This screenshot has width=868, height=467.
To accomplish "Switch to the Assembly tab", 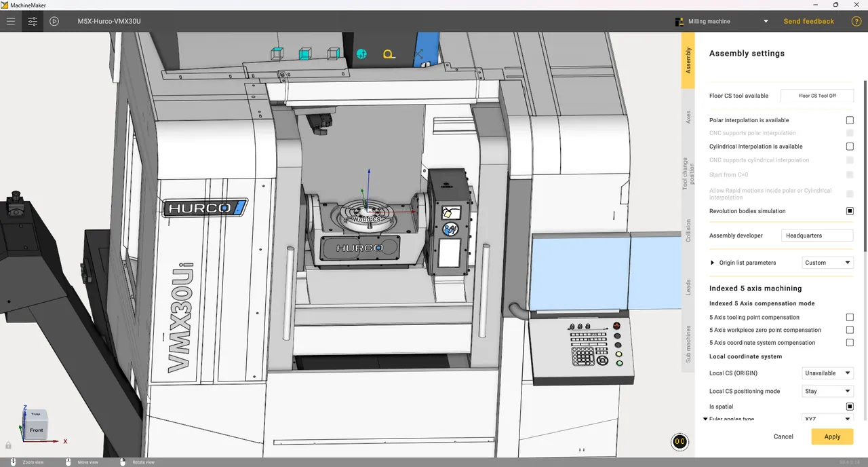I will point(688,60).
